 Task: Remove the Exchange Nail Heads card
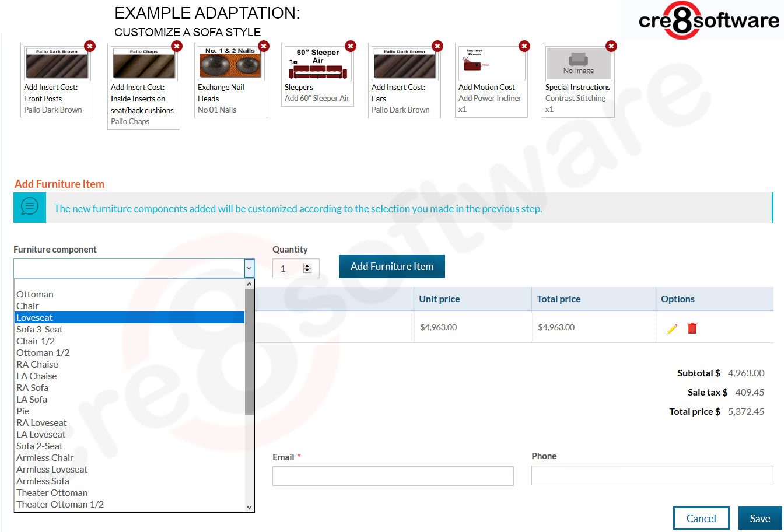(x=264, y=46)
